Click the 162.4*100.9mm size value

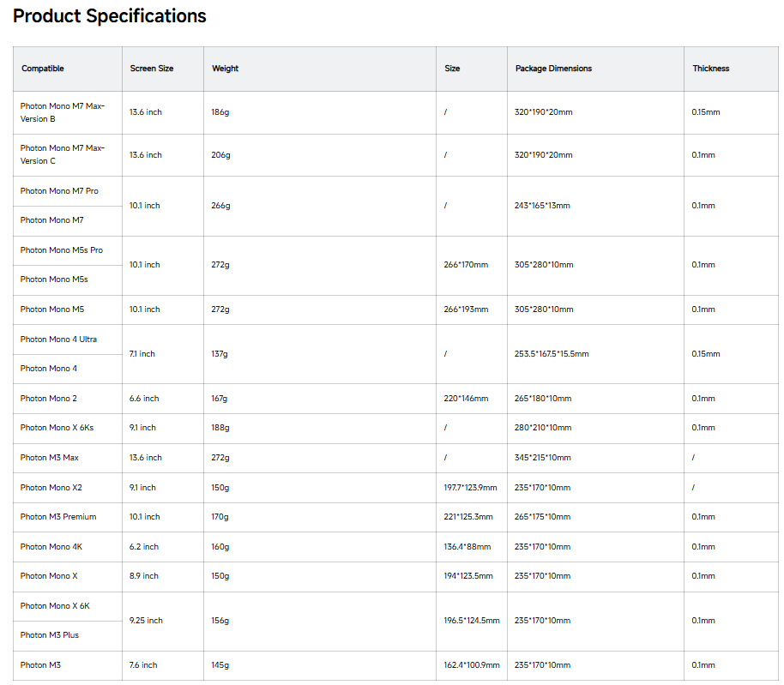coord(471,665)
